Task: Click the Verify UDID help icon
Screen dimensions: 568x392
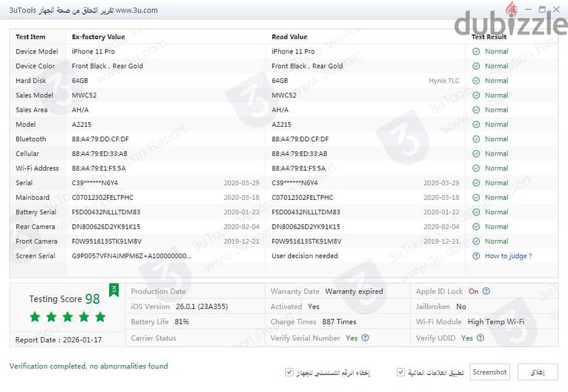Action: [480, 338]
